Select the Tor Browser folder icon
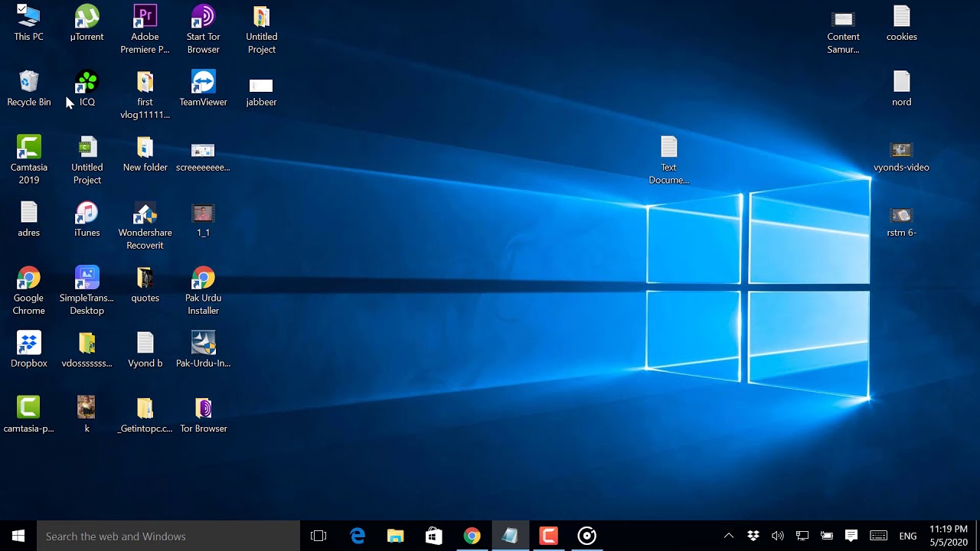Viewport: 980px width, 551px height. tap(203, 416)
